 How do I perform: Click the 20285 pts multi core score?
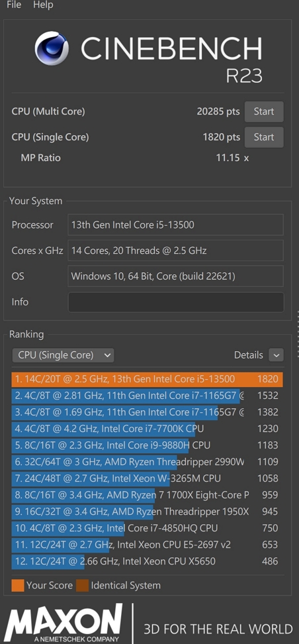click(218, 112)
